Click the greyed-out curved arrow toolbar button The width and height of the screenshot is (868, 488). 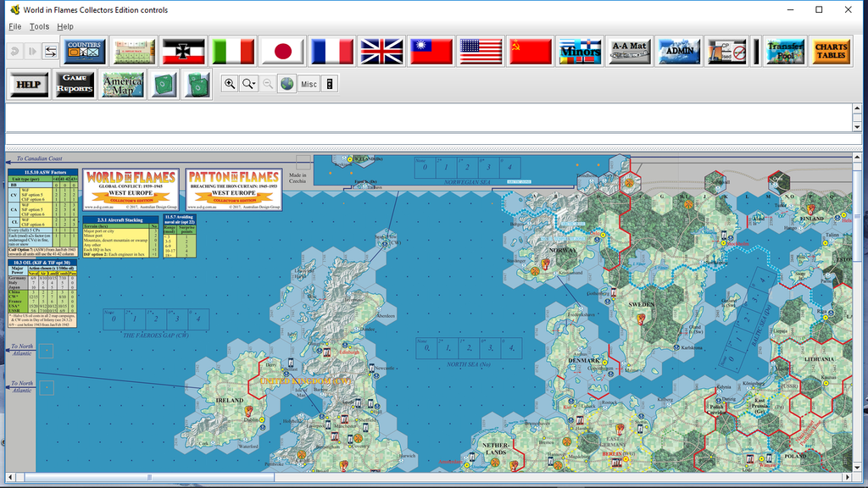[x=15, y=52]
